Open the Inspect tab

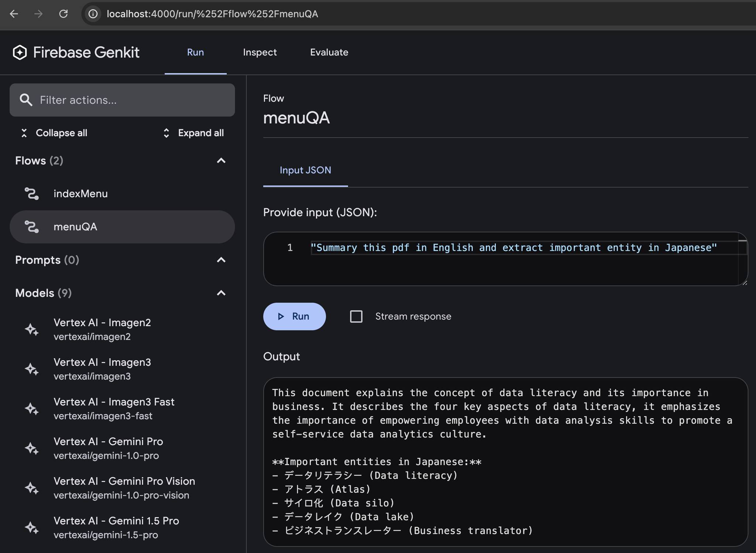(x=260, y=52)
